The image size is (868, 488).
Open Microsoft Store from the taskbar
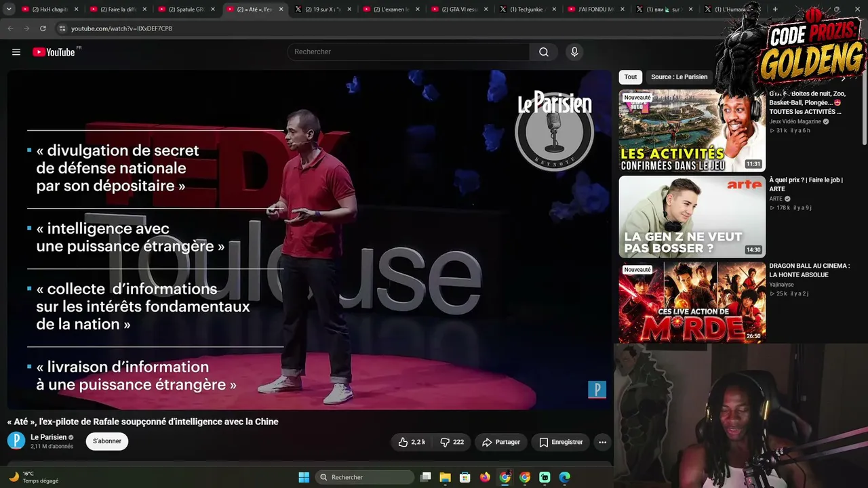[465, 477]
